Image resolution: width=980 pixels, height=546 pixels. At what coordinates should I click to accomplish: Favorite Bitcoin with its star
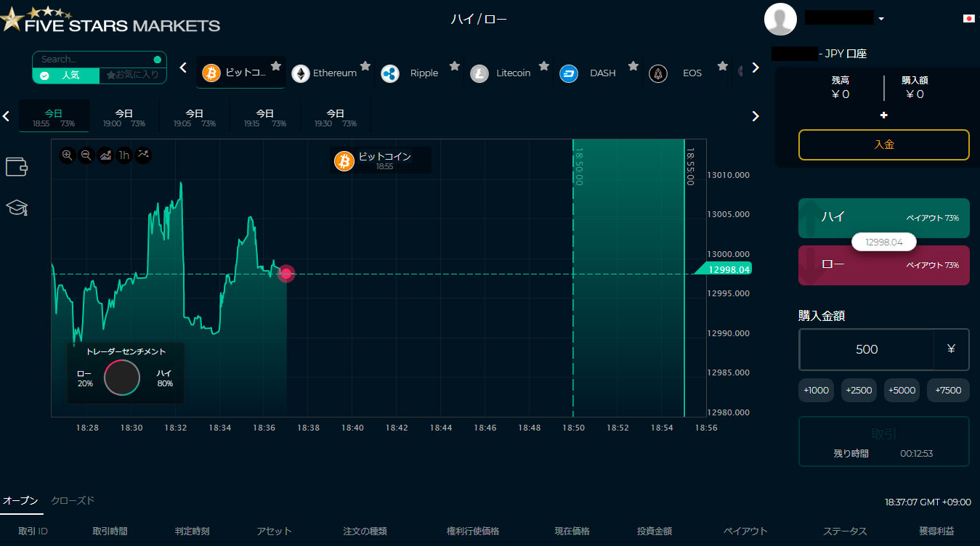(x=276, y=65)
